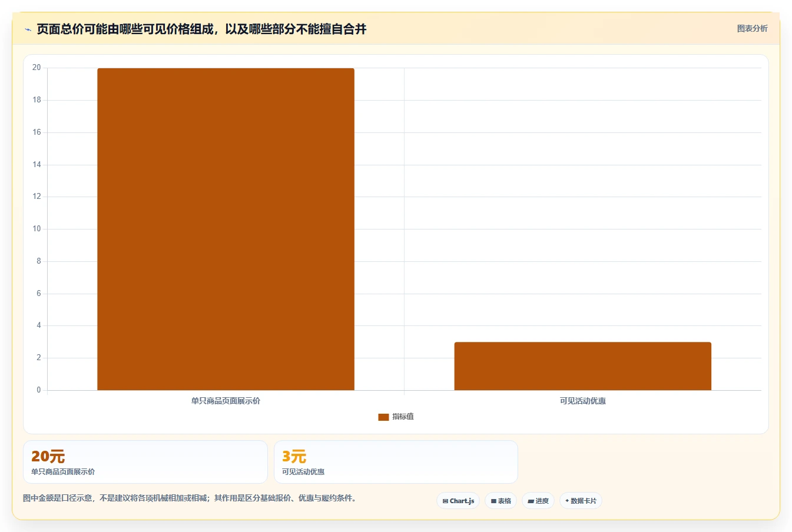Click the 指标值 legend label
This screenshot has width=792, height=532.
[x=403, y=417]
